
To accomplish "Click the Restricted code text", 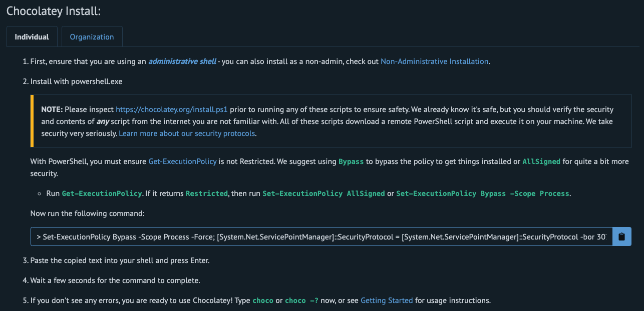I will coord(207,193).
